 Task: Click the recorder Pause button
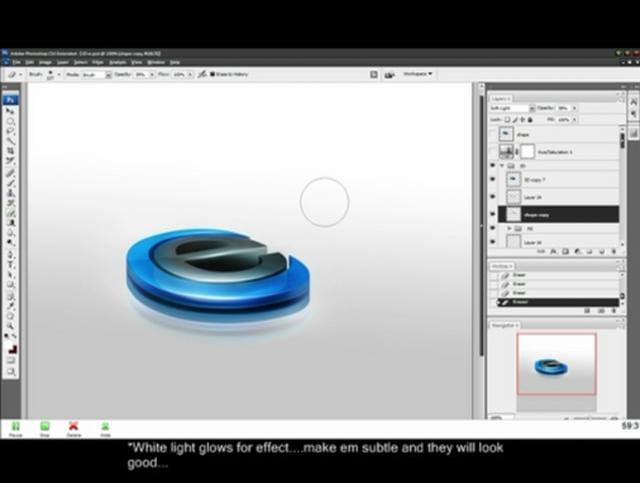(16, 429)
